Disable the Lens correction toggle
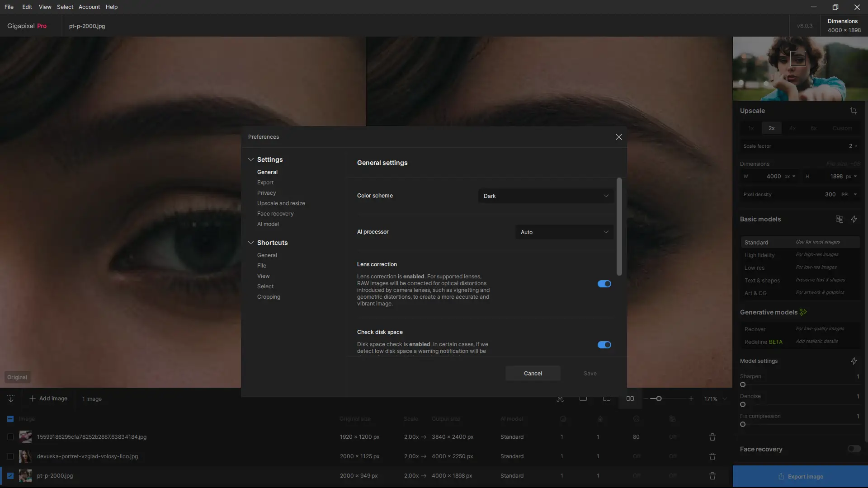The height and width of the screenshot is (488, 868). [x=604, y=284]
